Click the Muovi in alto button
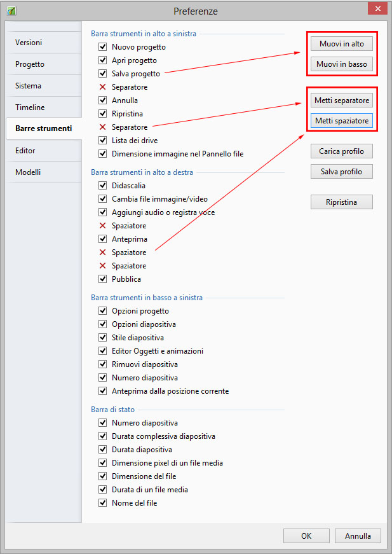Screen dimensions: 392x554 (x=341, y=44)
